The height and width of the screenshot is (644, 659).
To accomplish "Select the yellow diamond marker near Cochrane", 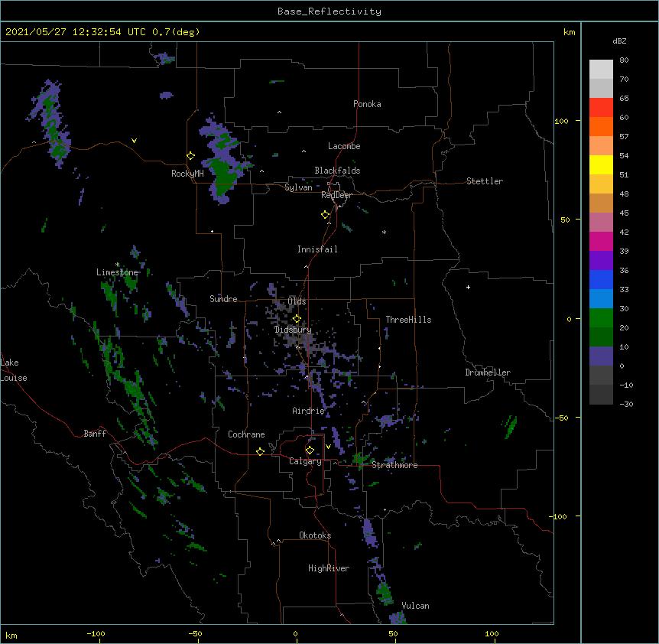I will tap(260, 451).
